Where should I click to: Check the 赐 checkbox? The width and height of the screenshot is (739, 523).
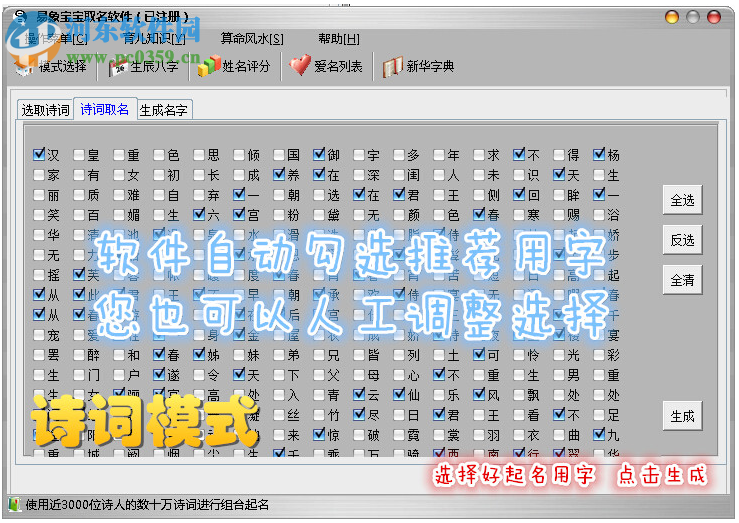559,215
